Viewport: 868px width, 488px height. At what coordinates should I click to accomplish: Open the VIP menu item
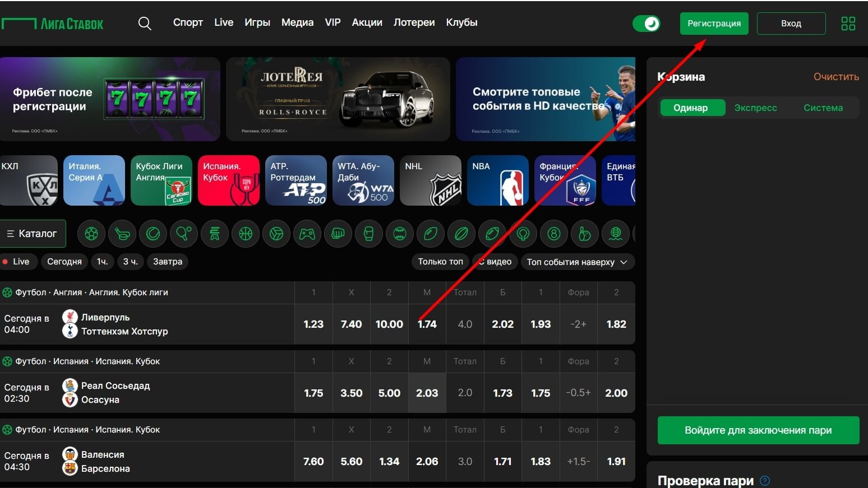[333, 22]
